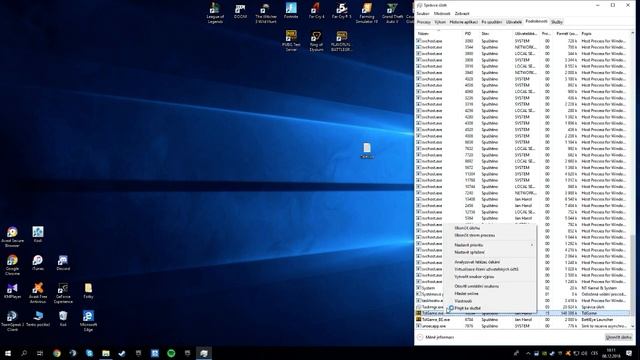Sort processes by the Název column

pyautogui.click(x=439, y=34)
